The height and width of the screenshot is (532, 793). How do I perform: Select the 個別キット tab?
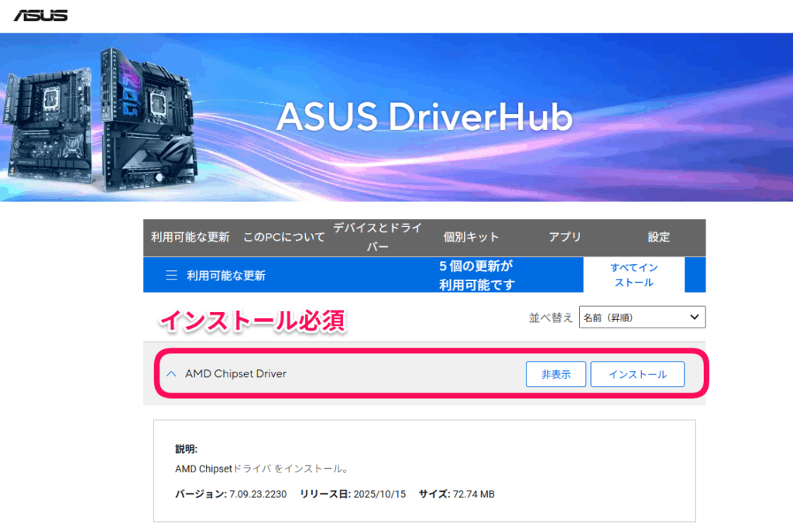click(471, 237)
